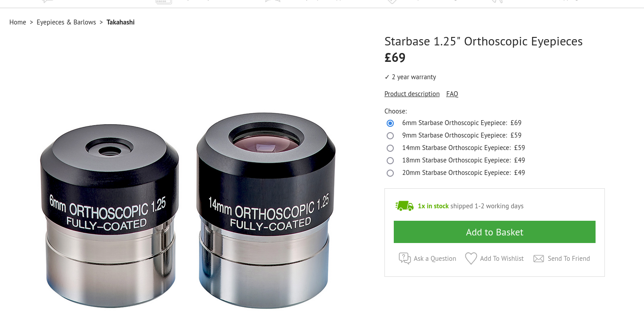The width and height of the screenshot is (644, 316).
Task: Open the Product description link
Action: [412, 94]
